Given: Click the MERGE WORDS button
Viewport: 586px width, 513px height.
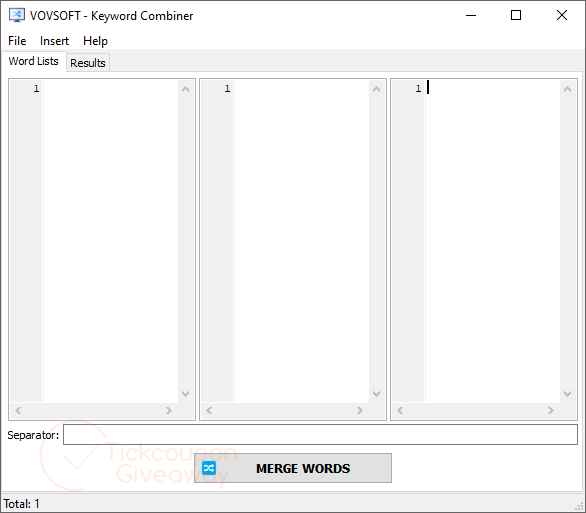Looking at the screenshot, I should pyautogui.click(x=293, y=468).
